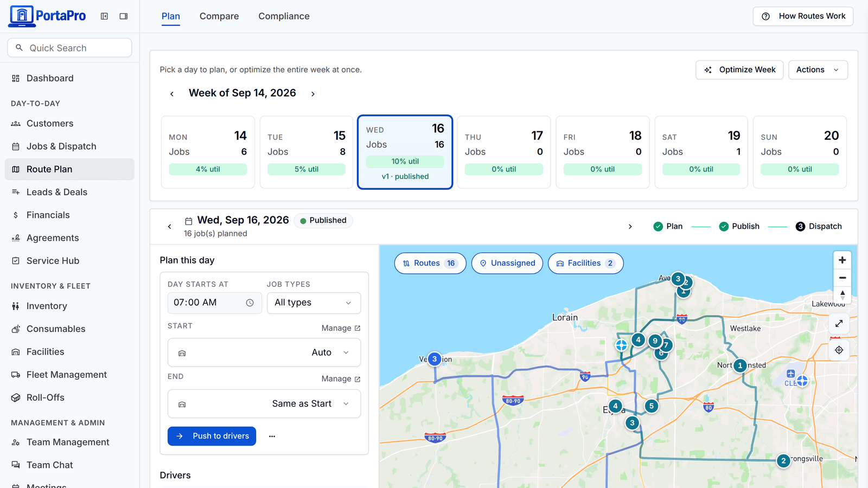Open the Start location Auto dropdown
868x488 pixels.
tap(264, 352)
